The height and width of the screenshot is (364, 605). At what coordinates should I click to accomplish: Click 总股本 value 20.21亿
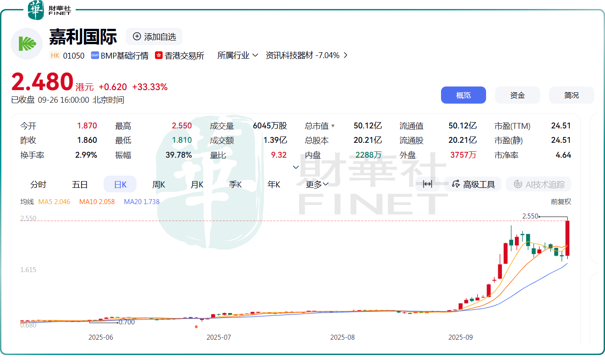tap(368, 141)
